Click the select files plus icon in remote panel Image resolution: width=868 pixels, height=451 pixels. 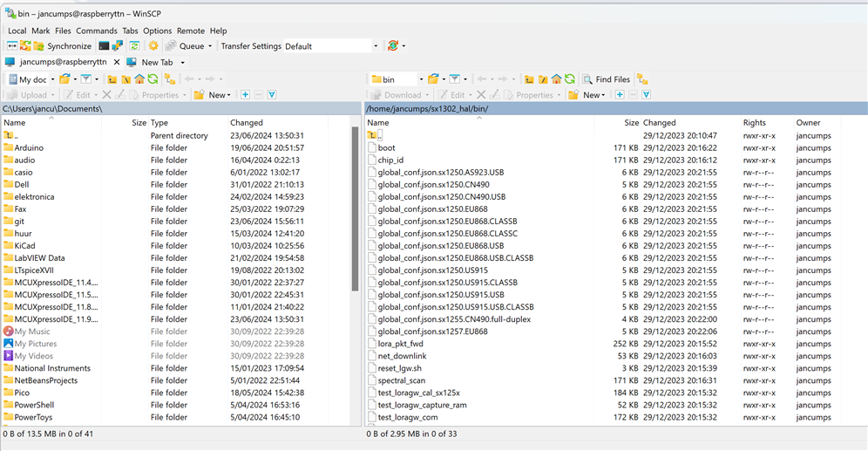point(619,95)
